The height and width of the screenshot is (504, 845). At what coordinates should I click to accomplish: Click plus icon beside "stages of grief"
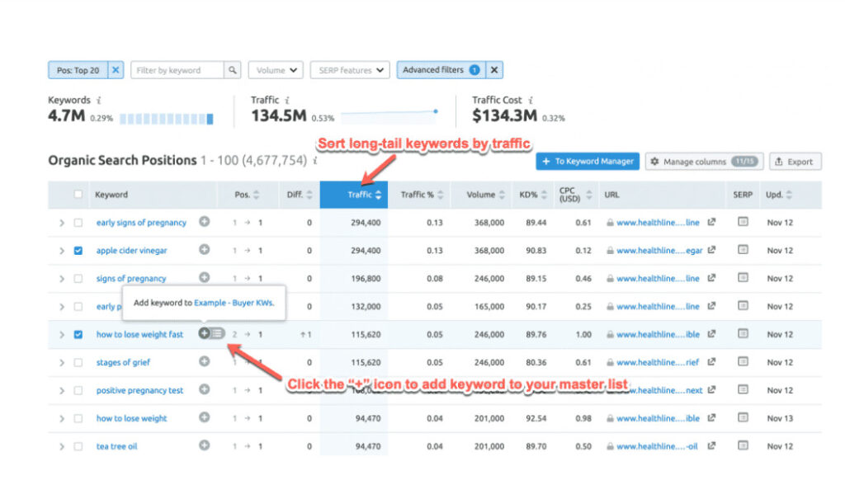[204, 361]
